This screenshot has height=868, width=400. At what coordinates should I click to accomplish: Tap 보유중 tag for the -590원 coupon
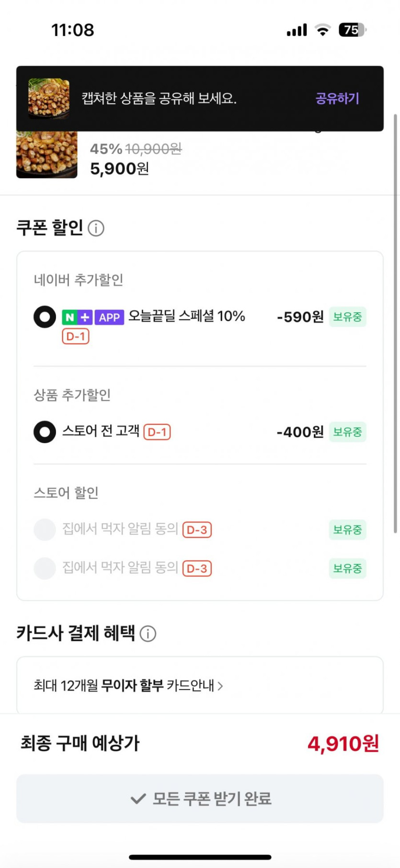point(347,317)
